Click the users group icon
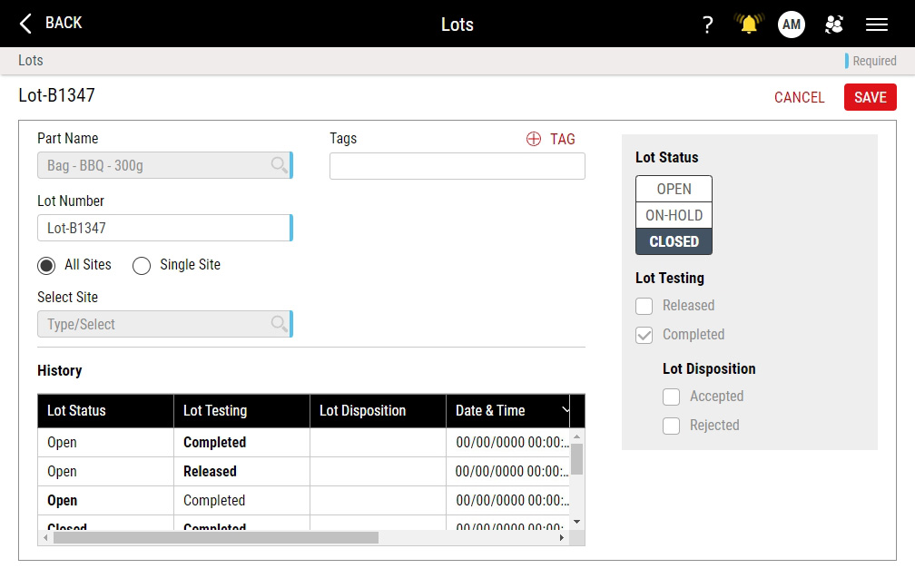This screenshot has height=588, width=915. pyautogui.click(x=834, y=24)
